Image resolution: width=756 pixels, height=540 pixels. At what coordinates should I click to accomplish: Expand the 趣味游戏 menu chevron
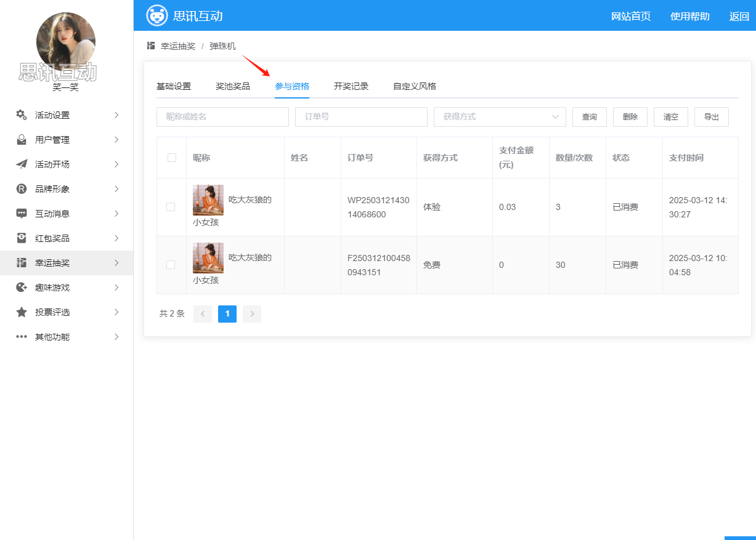tap(116, 288)
